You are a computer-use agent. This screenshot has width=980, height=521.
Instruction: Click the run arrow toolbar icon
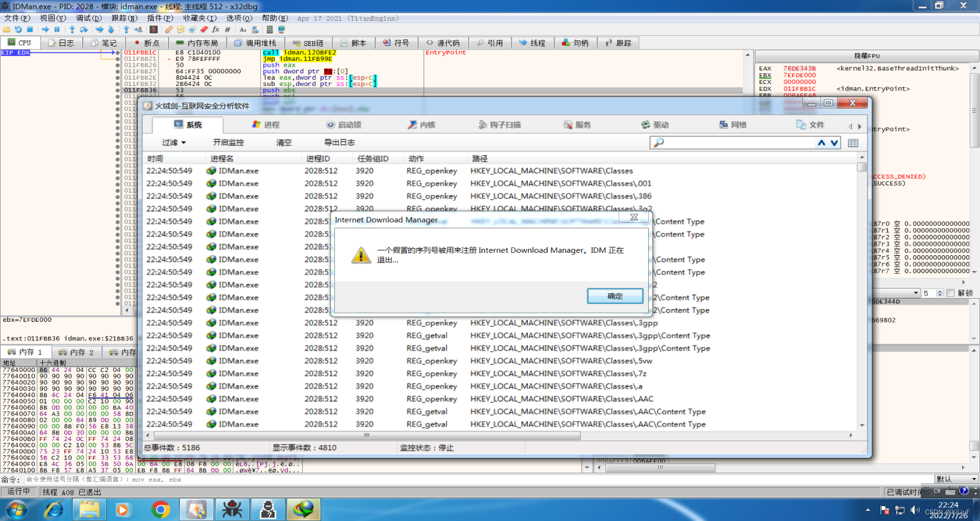[x=45, y=29]
